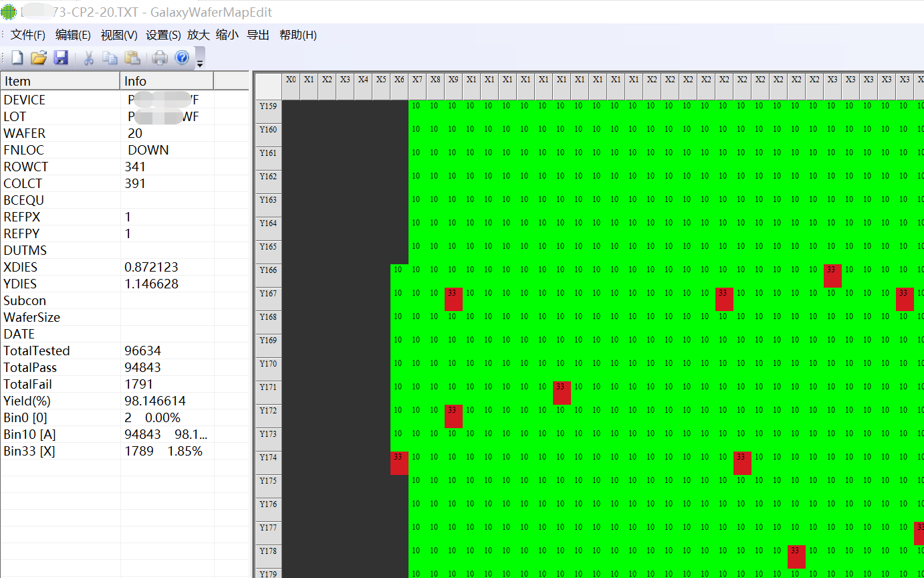
Task: Click column header X0
Action: 290,78
